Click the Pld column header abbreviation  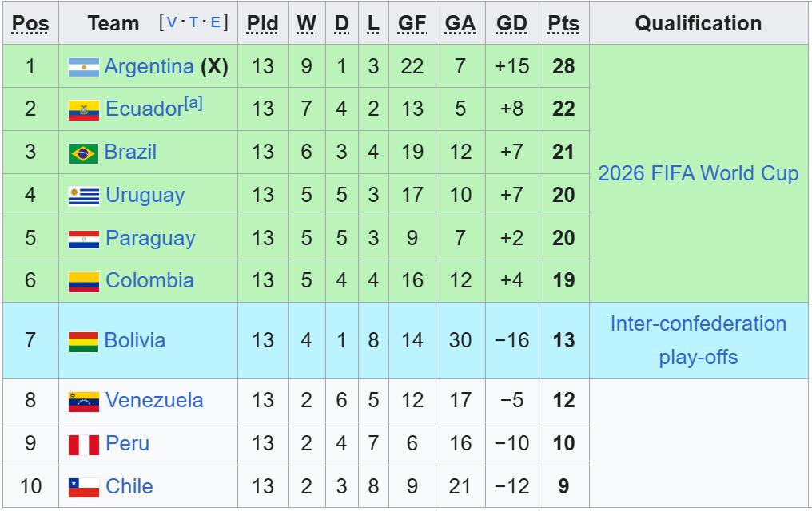point(262,23)
